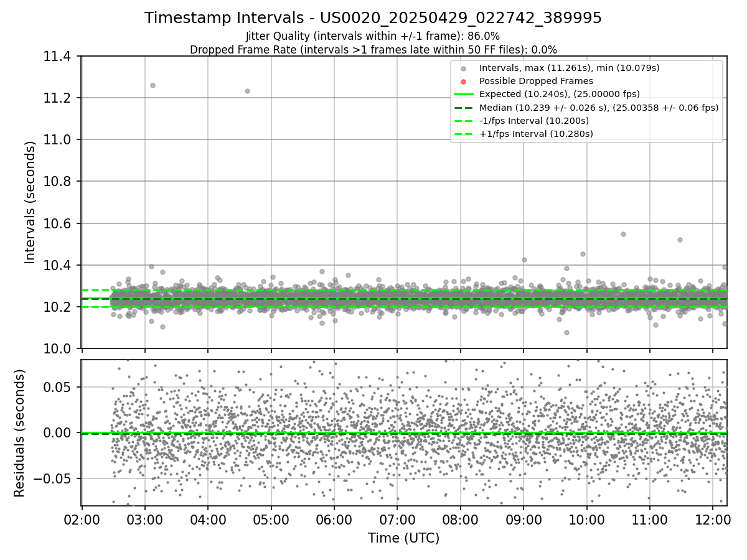This screenshot has height=560, width=747.
Task: Select legend text 'Possible Dropped Frames'
Action: [x=536, y=81]
